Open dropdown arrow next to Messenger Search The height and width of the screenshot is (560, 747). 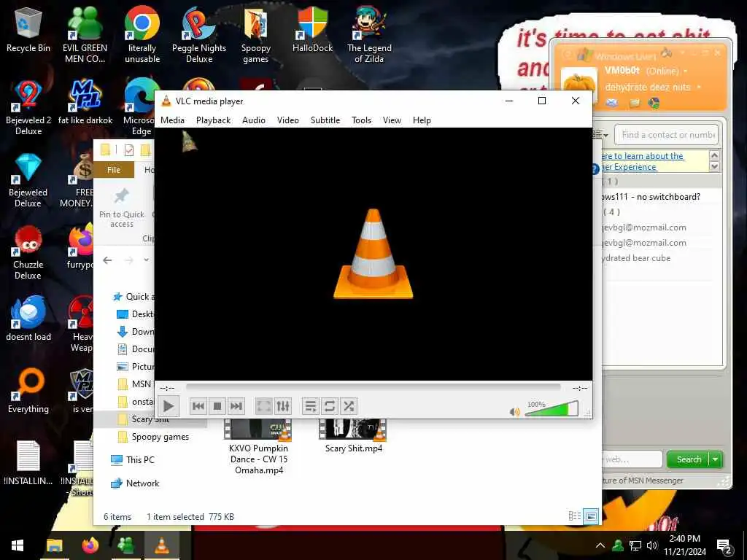coord(716,459)
